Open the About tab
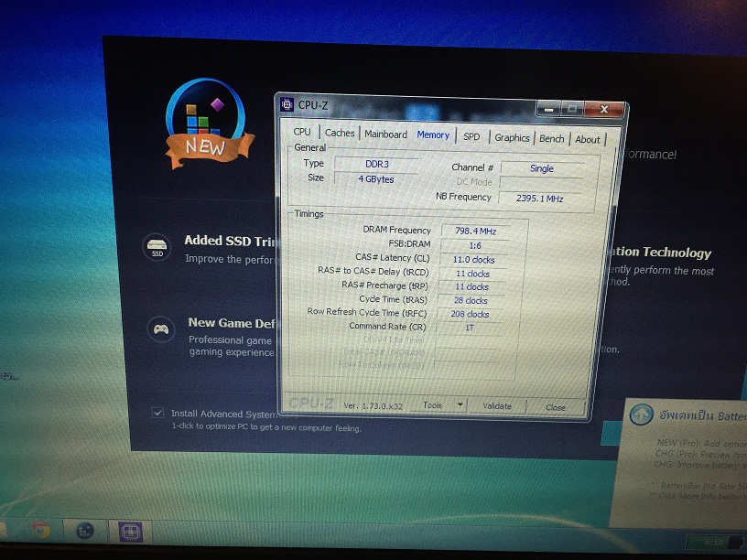The image size is (747, 560). 588,139
